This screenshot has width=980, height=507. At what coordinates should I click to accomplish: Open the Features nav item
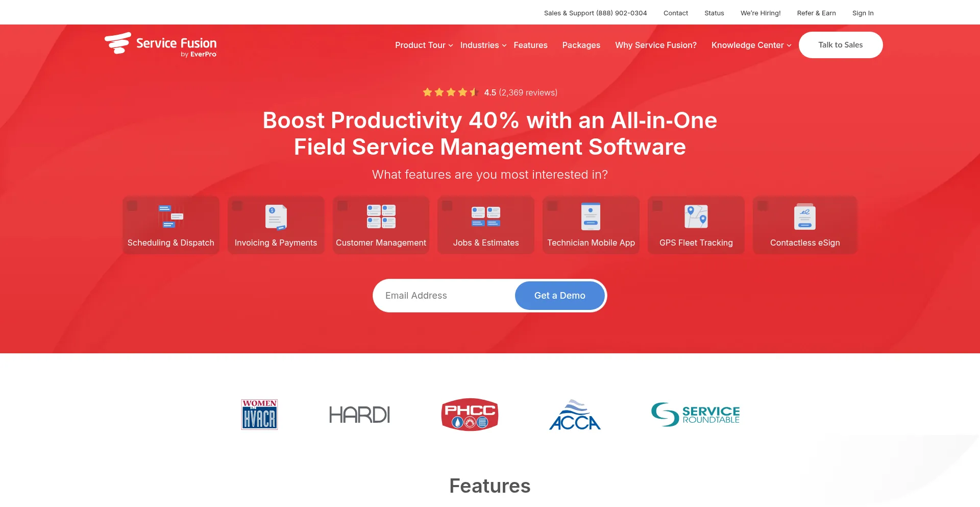(x=530, y=45)
